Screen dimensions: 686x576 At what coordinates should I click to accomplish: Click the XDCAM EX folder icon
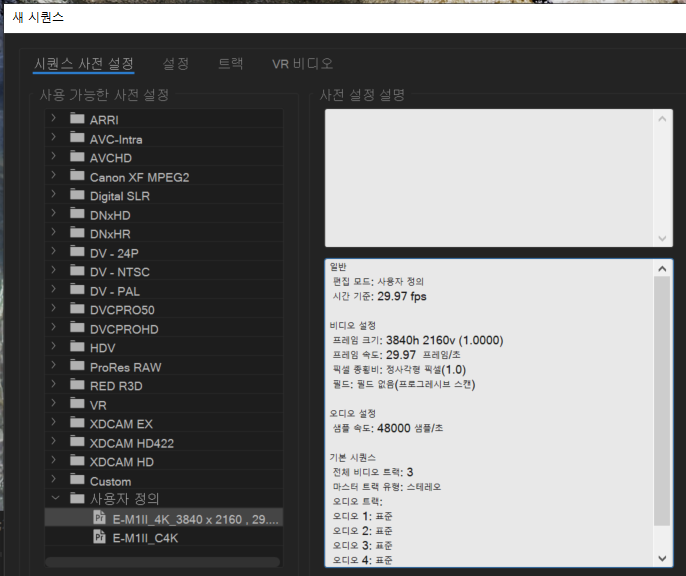pyautogui.click(x=77, y=422)
